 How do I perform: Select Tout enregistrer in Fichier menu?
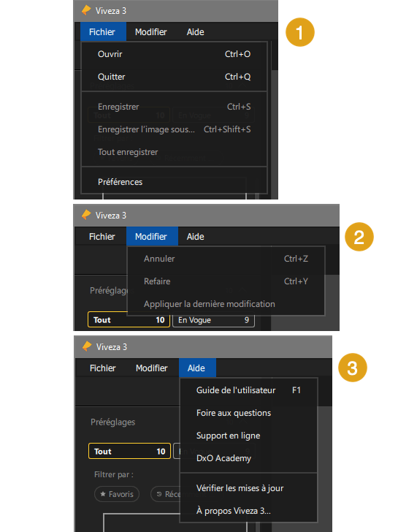click(x=175, y=152)
